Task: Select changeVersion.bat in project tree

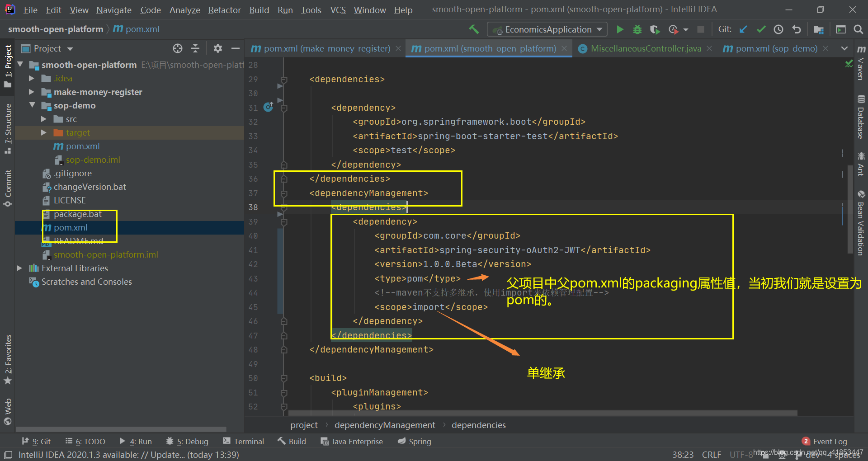Action: click(x=90, y=187)
